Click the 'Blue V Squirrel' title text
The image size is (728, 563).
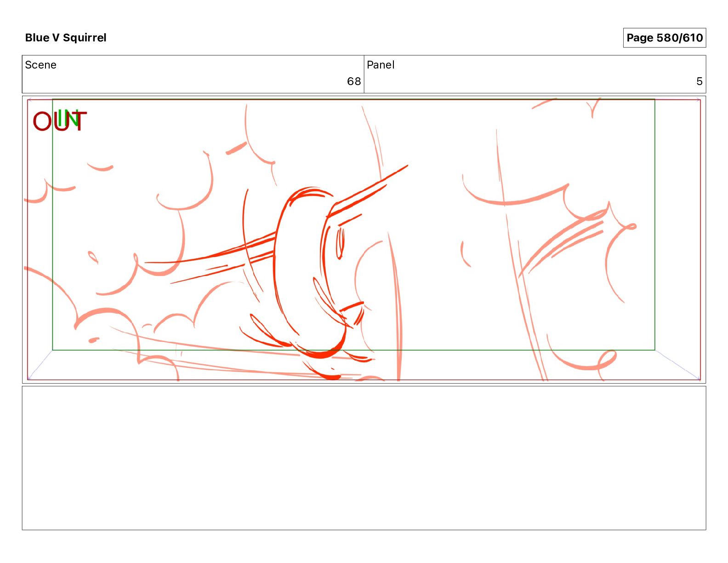point(66,38)
